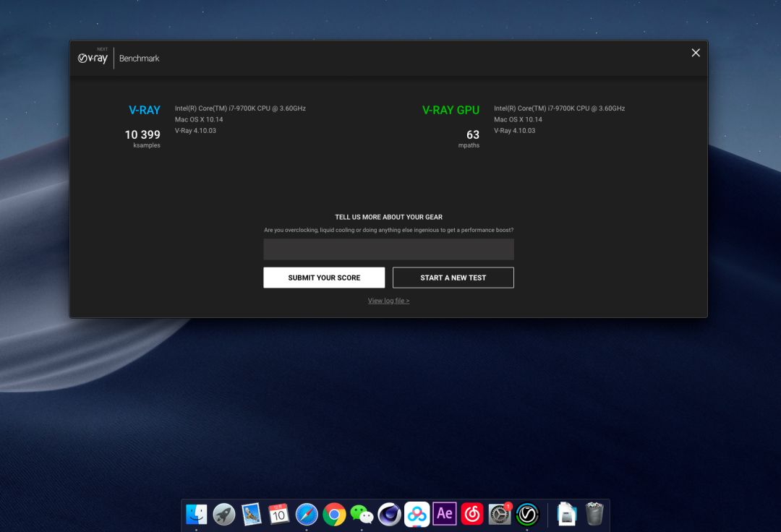Image resolution: width=781 pixels, height=532 pixels.
Task: Click V-Ray 4.10.03 version under V-RAY
Action: (195, 130)
